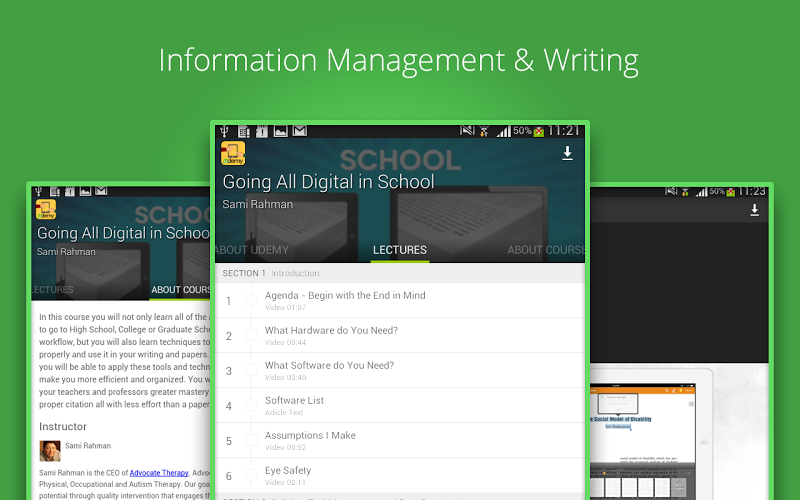Tap SECTION 1 Introduction header
Viewport: 800px width, 500px height.
(400, 273)
